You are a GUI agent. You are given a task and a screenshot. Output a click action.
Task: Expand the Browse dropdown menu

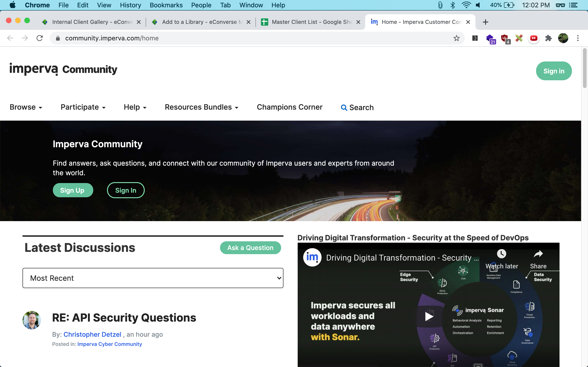click(26, 107)
